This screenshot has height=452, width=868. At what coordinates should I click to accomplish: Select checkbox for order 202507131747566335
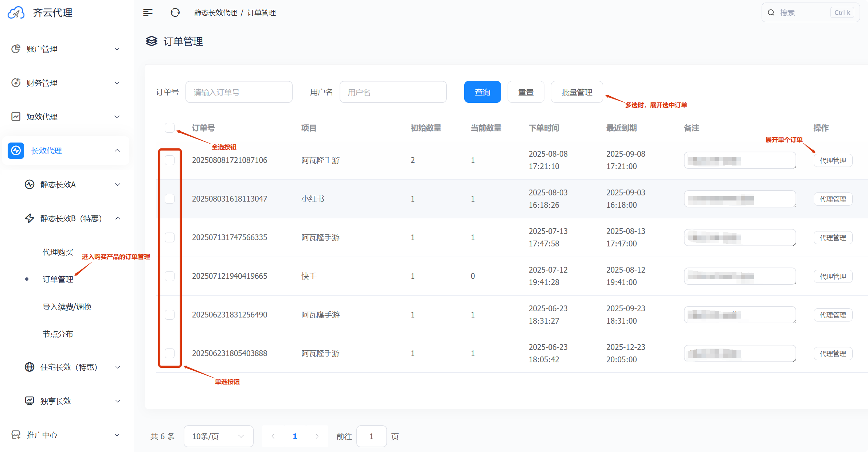point(169,237)
